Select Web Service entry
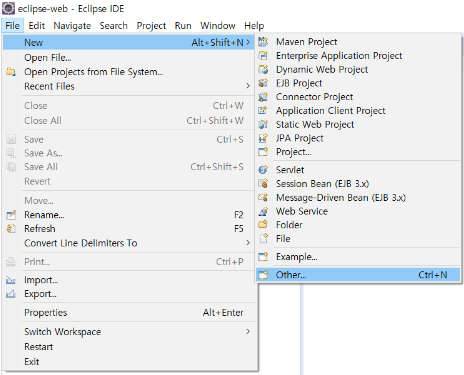The height and width of the screenshot is (375, 464). 358,211
